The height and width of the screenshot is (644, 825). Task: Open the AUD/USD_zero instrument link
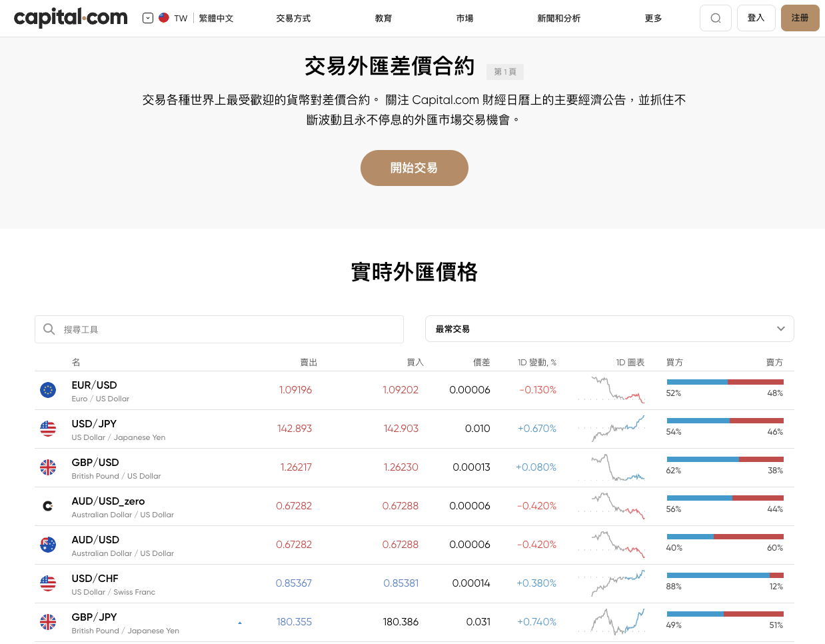[x=108, y=501]
